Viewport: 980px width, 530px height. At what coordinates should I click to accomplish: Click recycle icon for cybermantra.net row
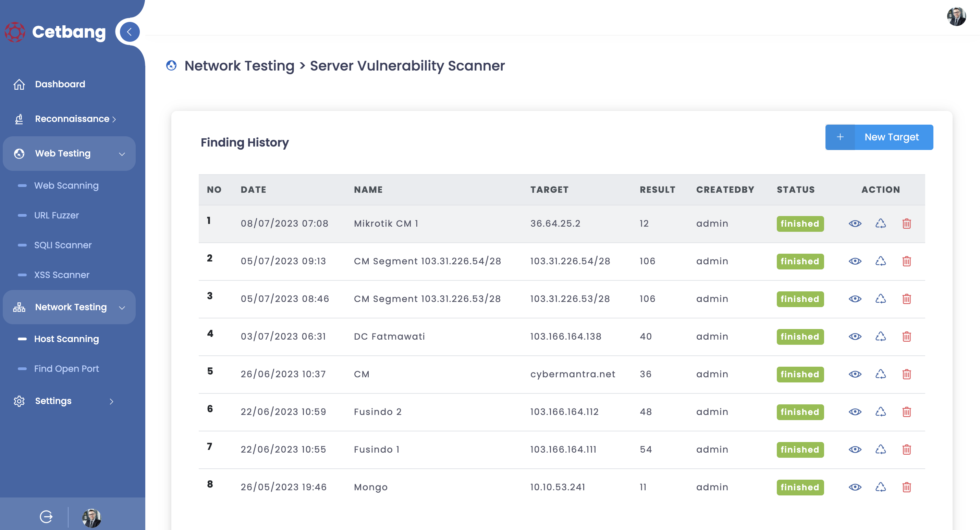click(880, 374)
